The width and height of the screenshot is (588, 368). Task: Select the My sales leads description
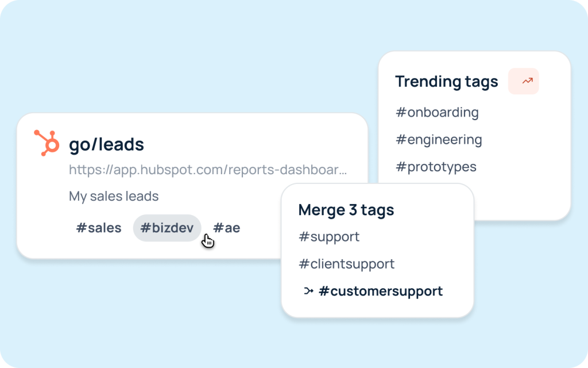click(114, 196)
